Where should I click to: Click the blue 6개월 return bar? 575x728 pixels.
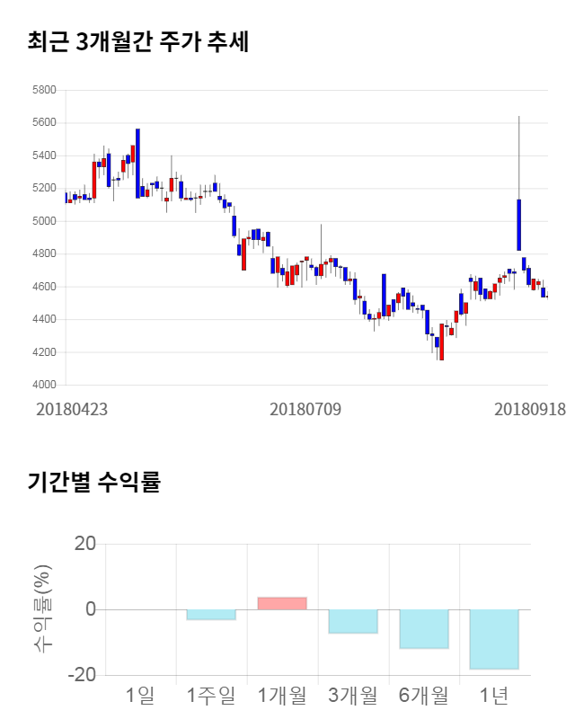coord(424,628)
